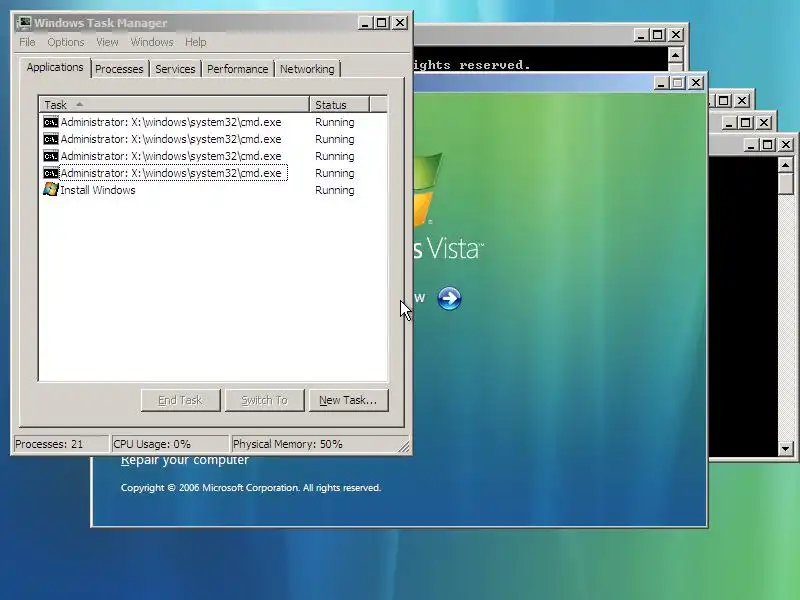Open the Windows menu
This screenshot has width=800, height=600.
coord(152,42)
